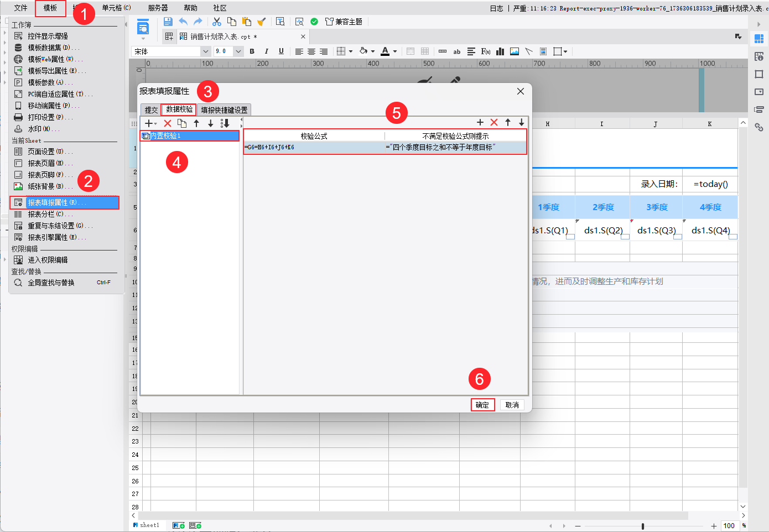
Task: Adjust the zoom slider handle
Action: pyautogui.click(x=643, y=526)
